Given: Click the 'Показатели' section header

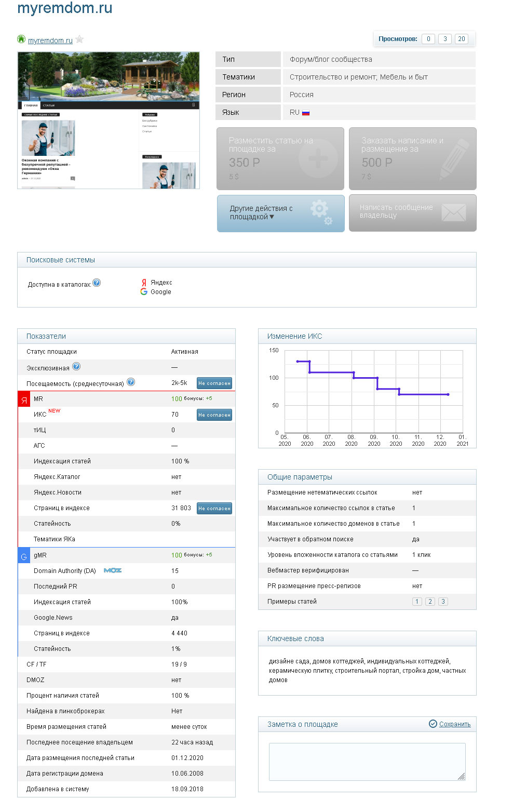Looking at the screenshot, I should tap(46, 336).
